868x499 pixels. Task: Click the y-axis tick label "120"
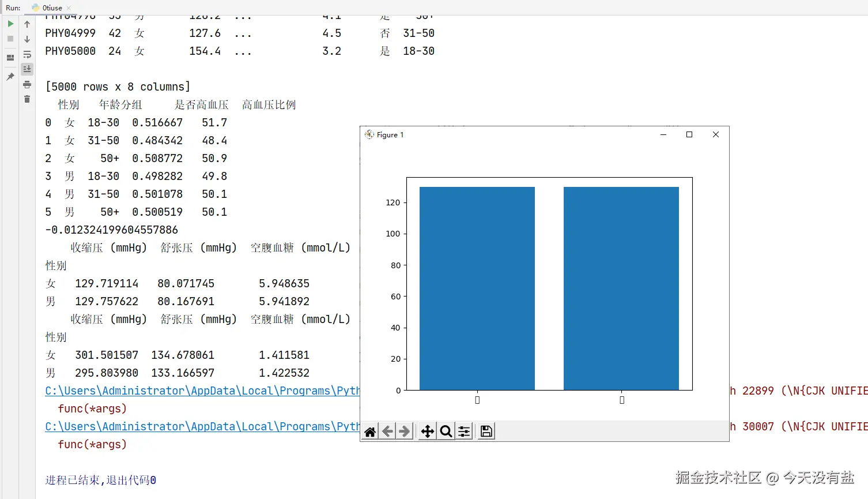[x=393, y=202]
